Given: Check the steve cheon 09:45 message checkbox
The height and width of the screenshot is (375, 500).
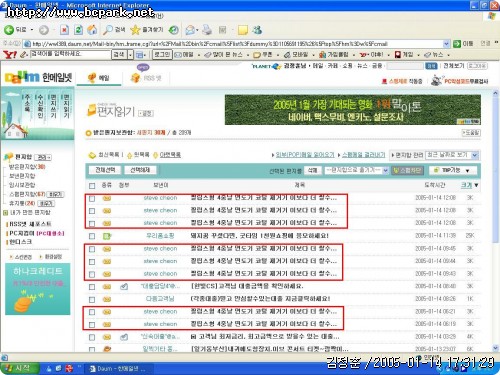Looking at the screenshot, I should tap(92, 249).
